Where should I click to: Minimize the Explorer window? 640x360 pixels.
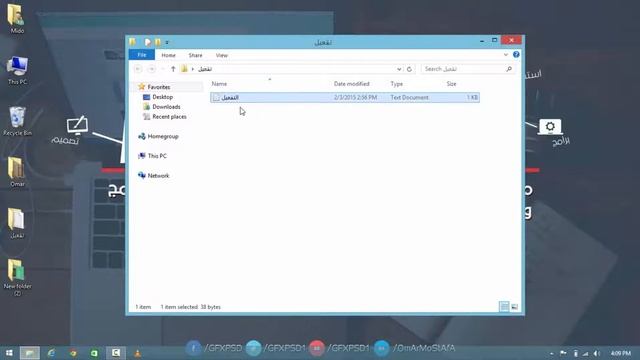(x=482, y=40)
